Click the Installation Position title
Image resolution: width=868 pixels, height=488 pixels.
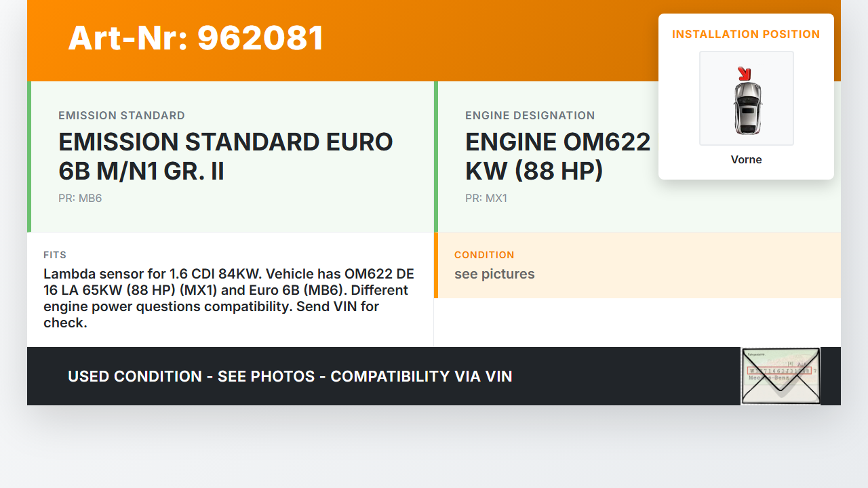(x=746, y=34)
